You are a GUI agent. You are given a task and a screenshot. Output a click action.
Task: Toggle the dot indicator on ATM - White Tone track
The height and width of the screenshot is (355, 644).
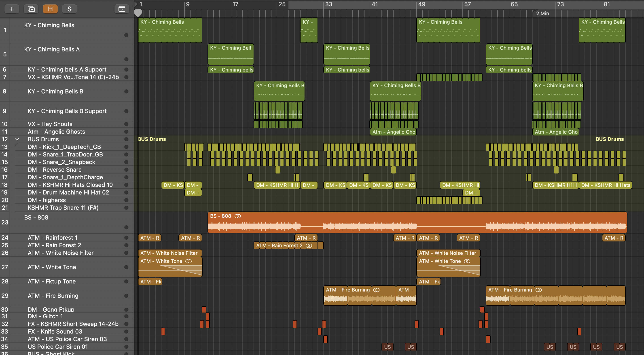tap(126, 267)
